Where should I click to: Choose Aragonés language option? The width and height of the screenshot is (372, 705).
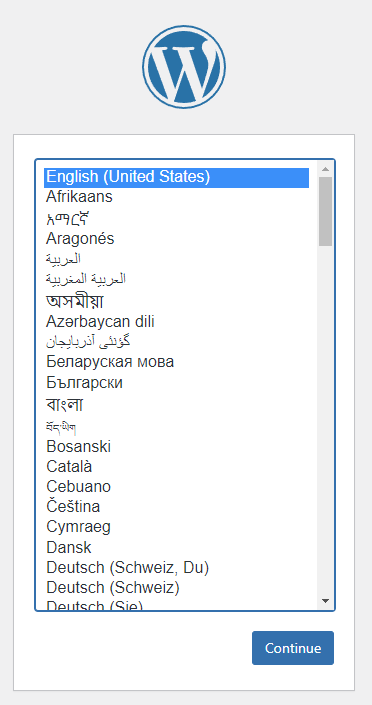click(176, 238)
